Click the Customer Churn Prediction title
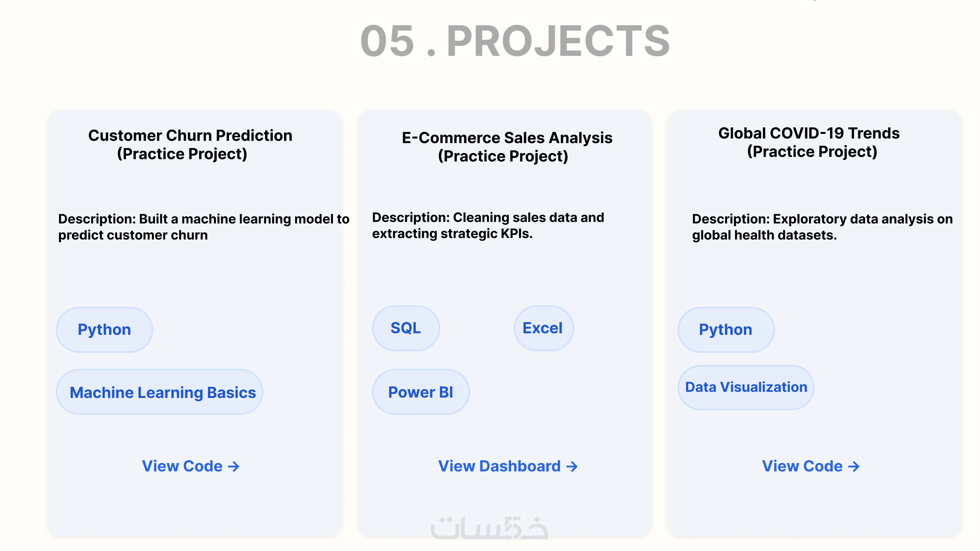The height and width of the screenshot is (551, 980). (x=190, y=145)
